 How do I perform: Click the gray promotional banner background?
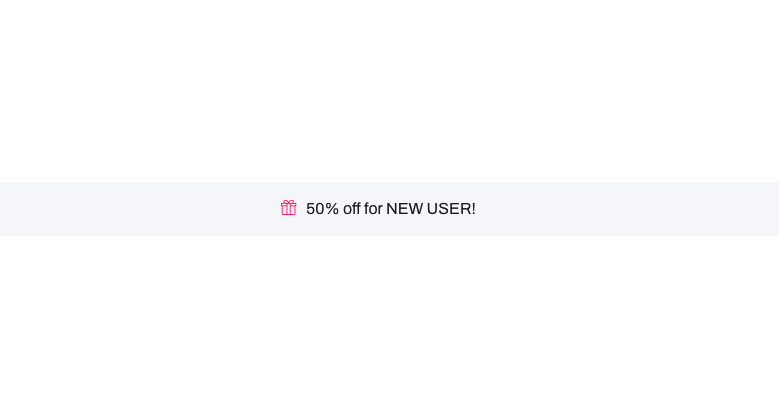(x=620, y=209)
